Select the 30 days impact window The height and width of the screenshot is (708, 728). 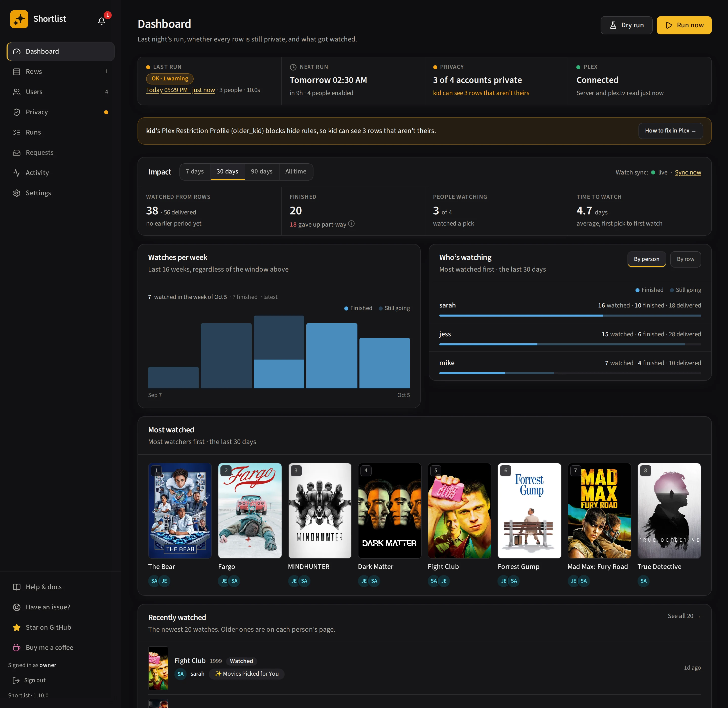point(227,171)
